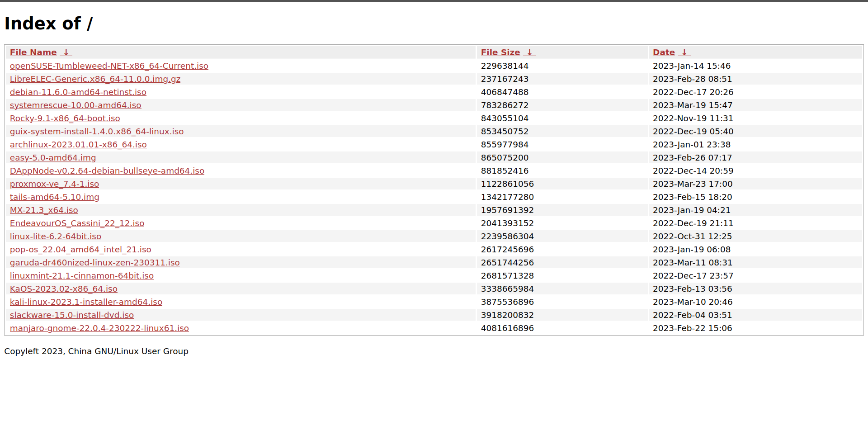Click date 2023-Jan-01 23:38
This screenshot has width=868, height=426.
click(x=692, y=145)
